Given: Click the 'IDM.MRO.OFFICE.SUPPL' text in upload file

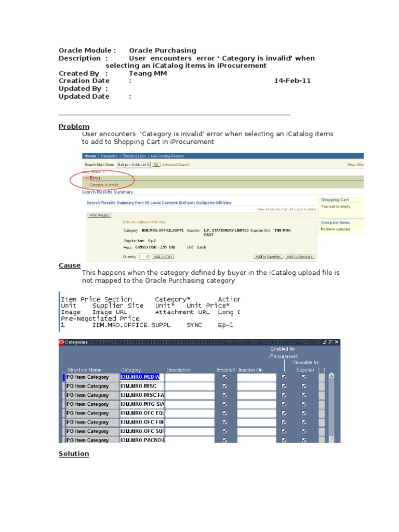Looking at the screenshot, I should 131,325.
